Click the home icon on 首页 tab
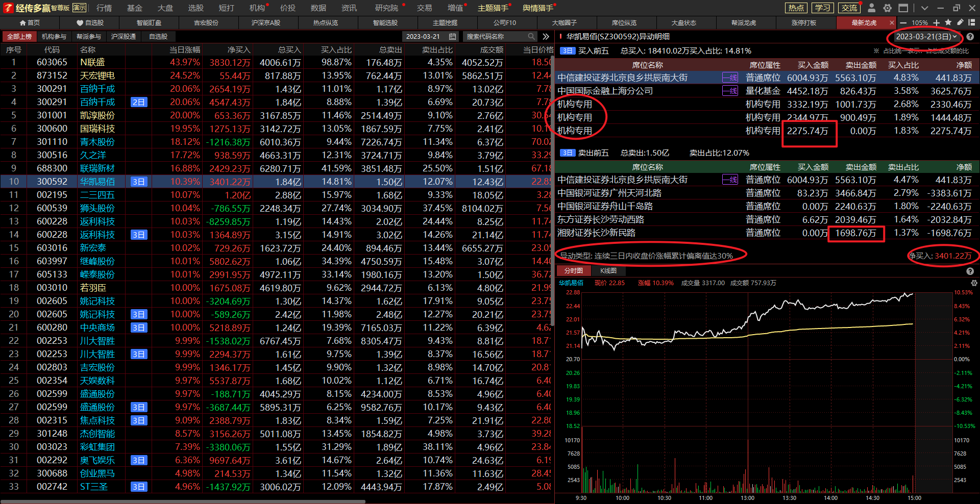980x504 pixels. (x=22, y=22)
